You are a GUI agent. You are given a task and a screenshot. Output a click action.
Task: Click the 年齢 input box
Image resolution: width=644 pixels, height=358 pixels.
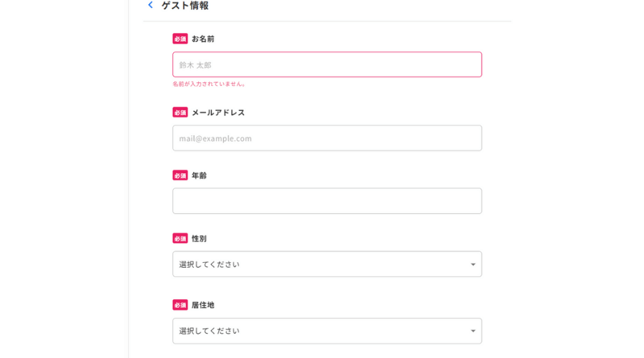coord(327,201)
